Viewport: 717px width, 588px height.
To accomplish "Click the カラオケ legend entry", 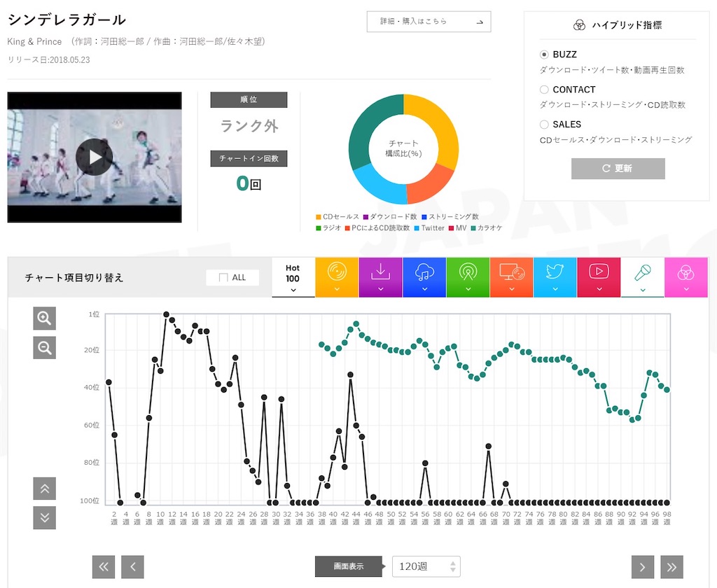I will pyautogui.click(x=487, y=227).
